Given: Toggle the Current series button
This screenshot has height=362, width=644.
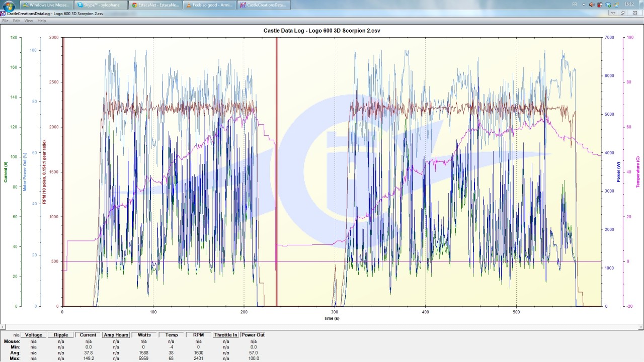Looking at the screenshot, I should click(x=88, y=335).
